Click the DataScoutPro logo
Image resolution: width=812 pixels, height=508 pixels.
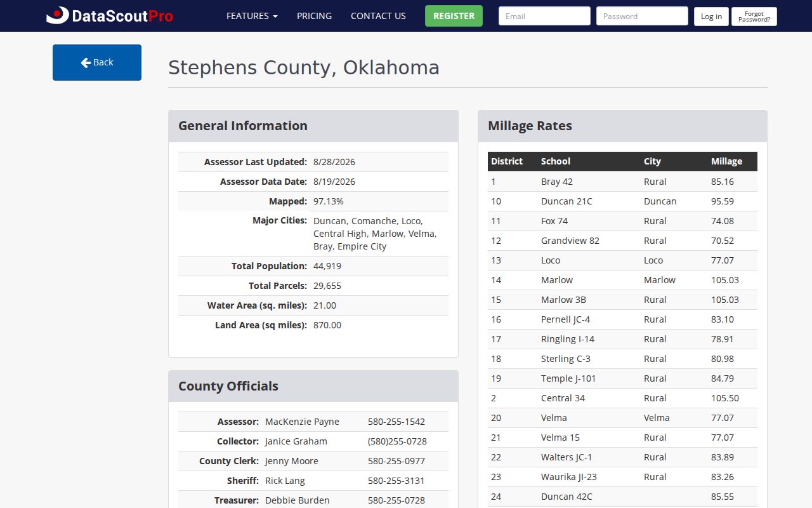pyautogui.click(x=110, y=16)
